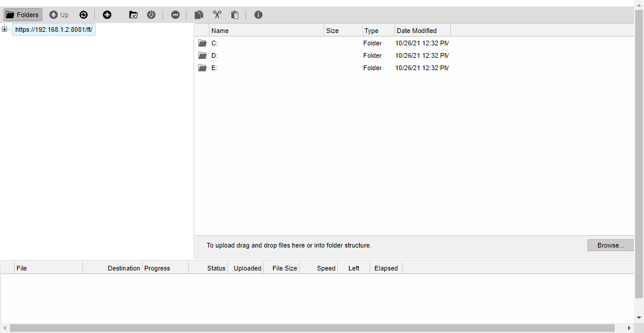The image size is (644, 333).
Task: Click the horizontal scrollbar thumb
Action: 312,328
